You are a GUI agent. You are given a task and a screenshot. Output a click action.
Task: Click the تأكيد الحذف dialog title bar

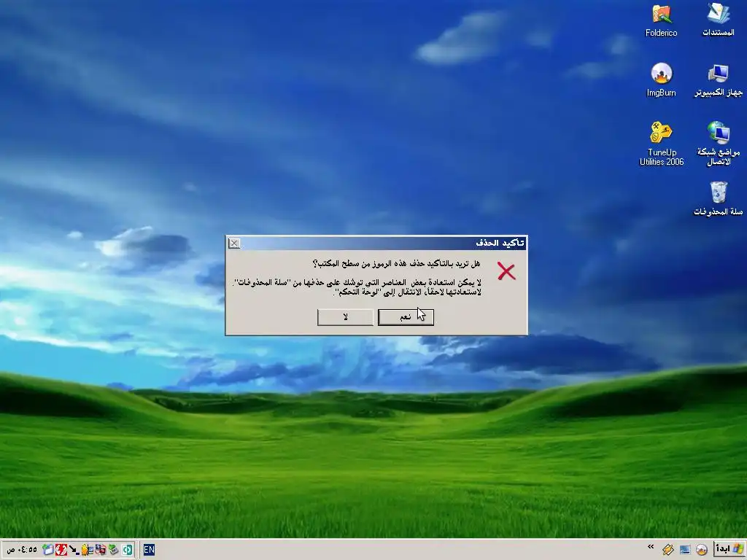coord(376,244)
